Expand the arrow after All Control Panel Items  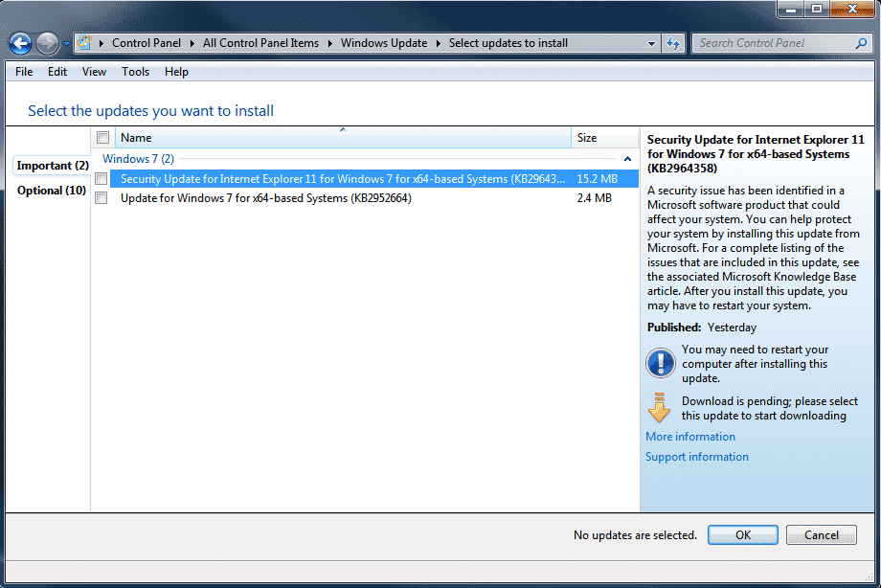329,43
